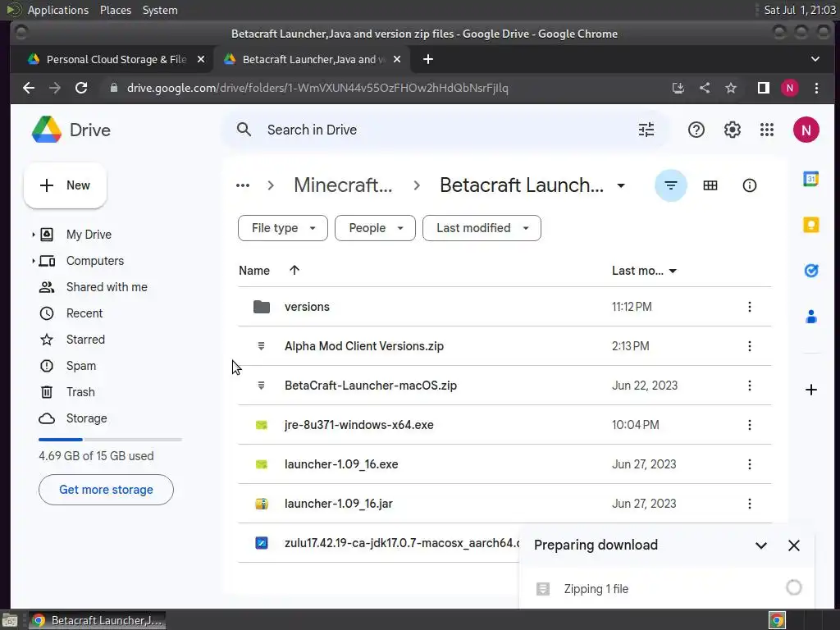Open more actions for versions folder
This screenshot has width=840, height=630.
(x=749, y=307)
